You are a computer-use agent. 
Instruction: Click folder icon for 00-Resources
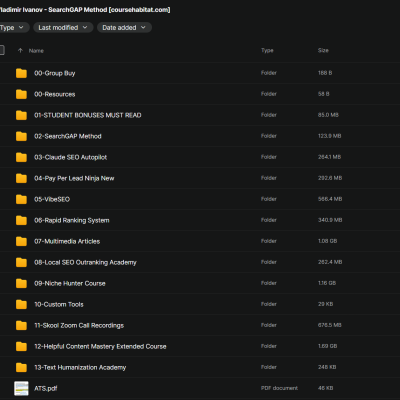point(21,94)
